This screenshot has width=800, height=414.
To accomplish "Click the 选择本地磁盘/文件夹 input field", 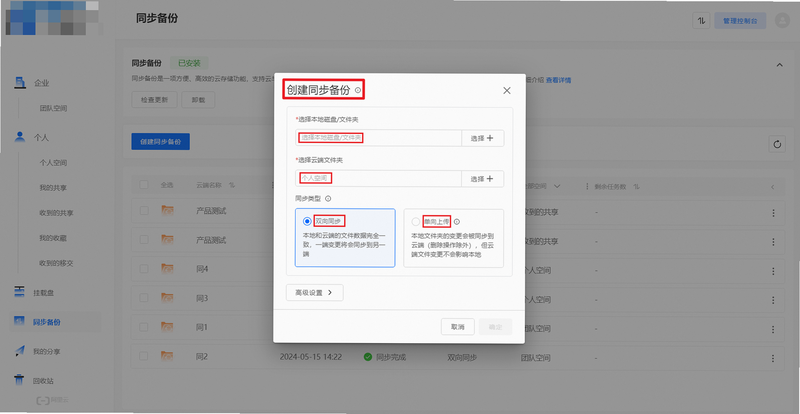I will pos(378,138).
